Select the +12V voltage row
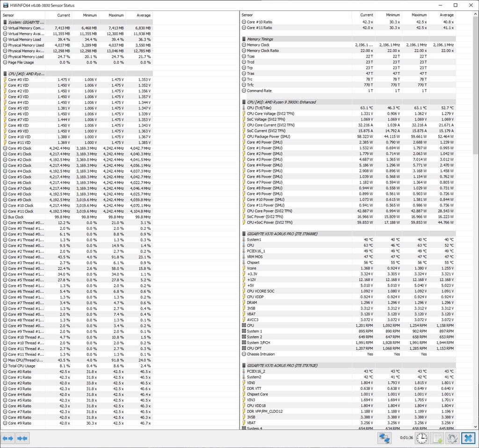Viewport: 479px width, 448px height. click(348, 279)
